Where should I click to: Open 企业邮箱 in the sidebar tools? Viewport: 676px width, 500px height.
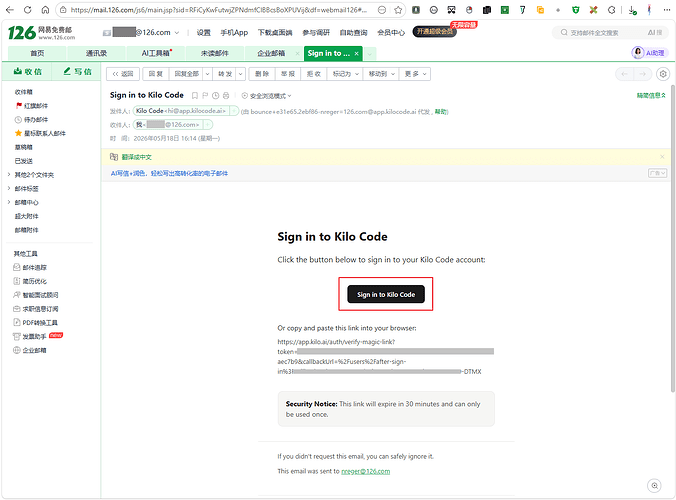[x=30, y=350]
